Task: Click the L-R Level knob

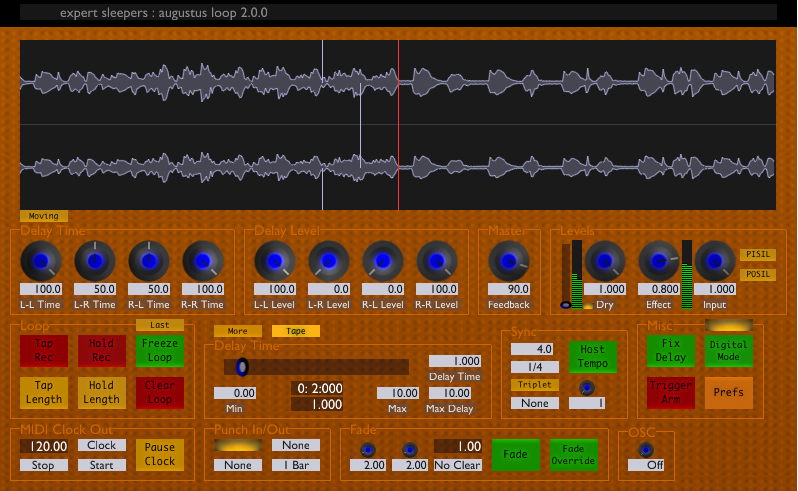Action: pos(329,261)
